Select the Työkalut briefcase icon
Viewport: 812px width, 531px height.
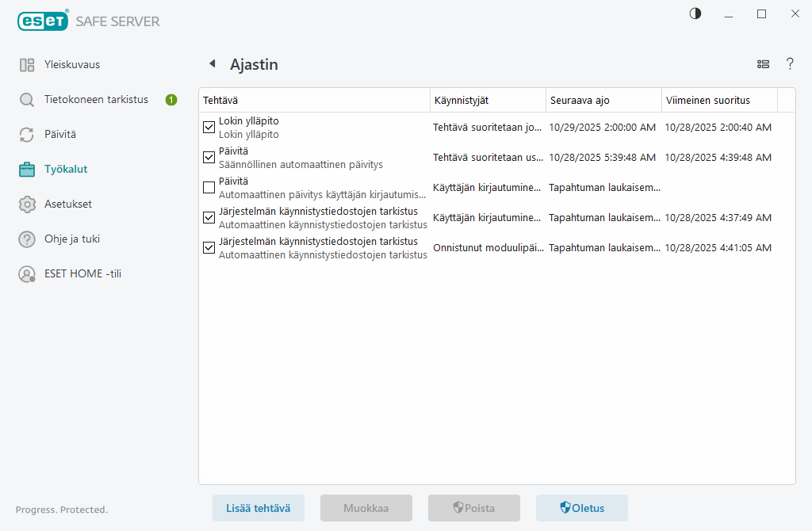pyautogui.click(x=27, y=169)
